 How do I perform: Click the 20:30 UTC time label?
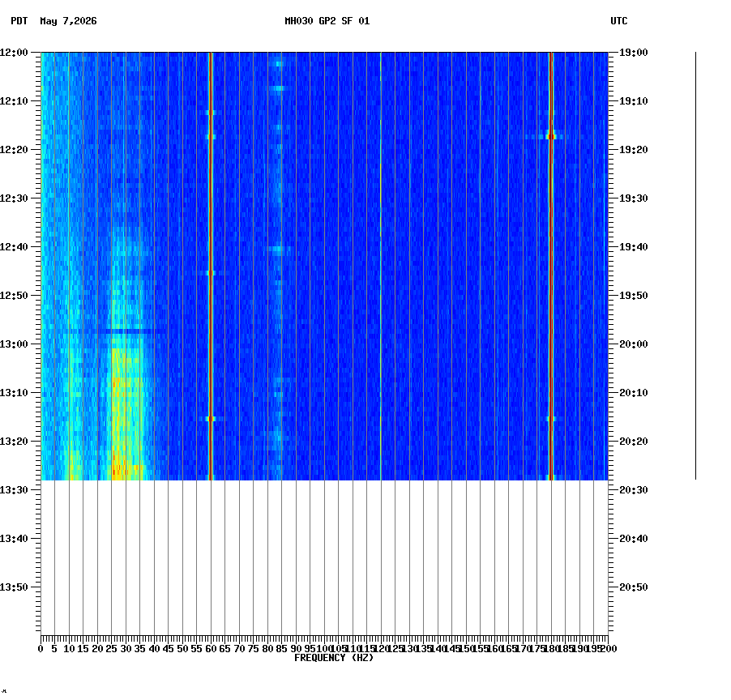(634, 490)
